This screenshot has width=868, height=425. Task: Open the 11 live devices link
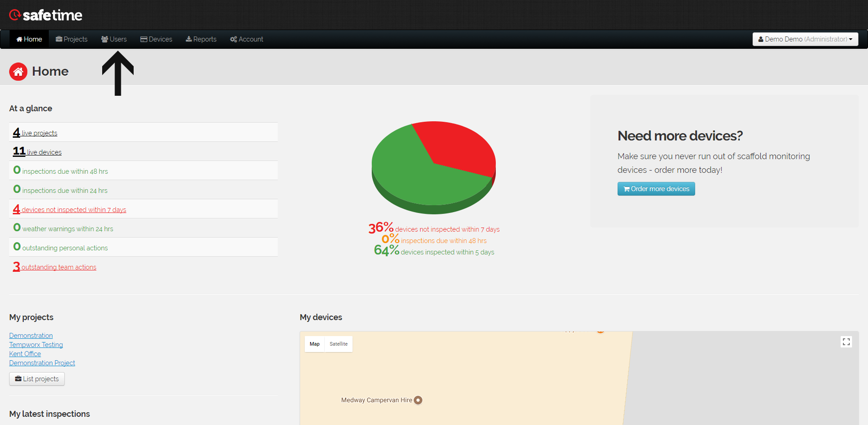(37, 152)
